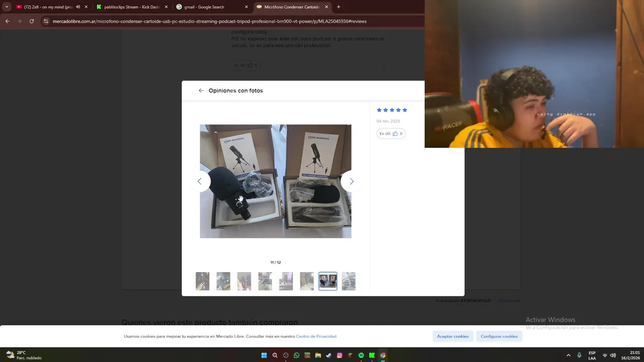Open Windows taskbar search
The width and height of the screenshot is (644, 362).
[275, 355]
